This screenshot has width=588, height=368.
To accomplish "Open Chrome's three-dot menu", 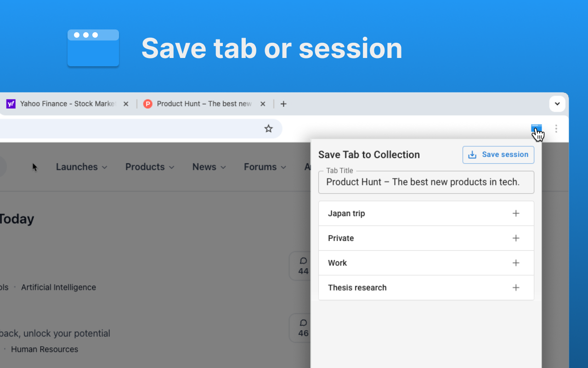I will click(556, 129).
